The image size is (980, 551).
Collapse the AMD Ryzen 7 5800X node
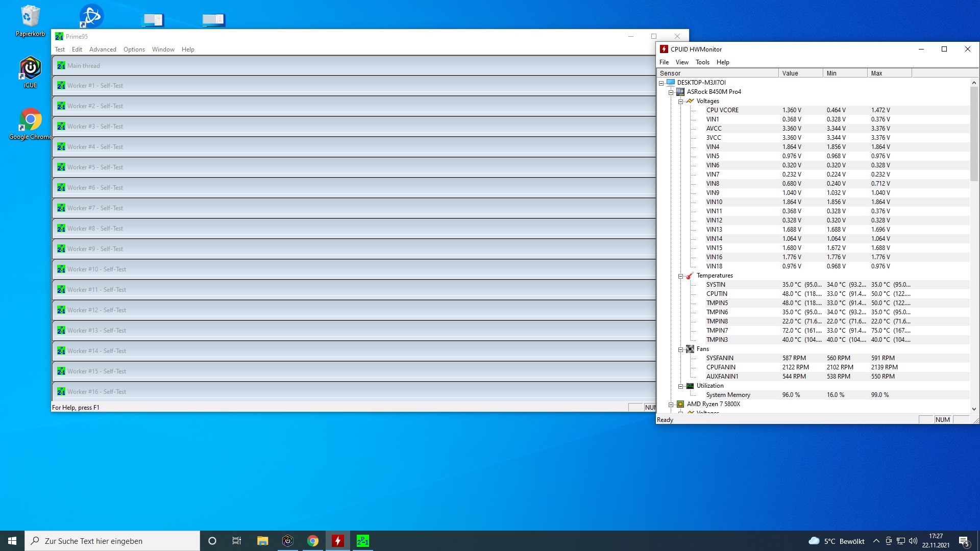[x=671, y=405]
